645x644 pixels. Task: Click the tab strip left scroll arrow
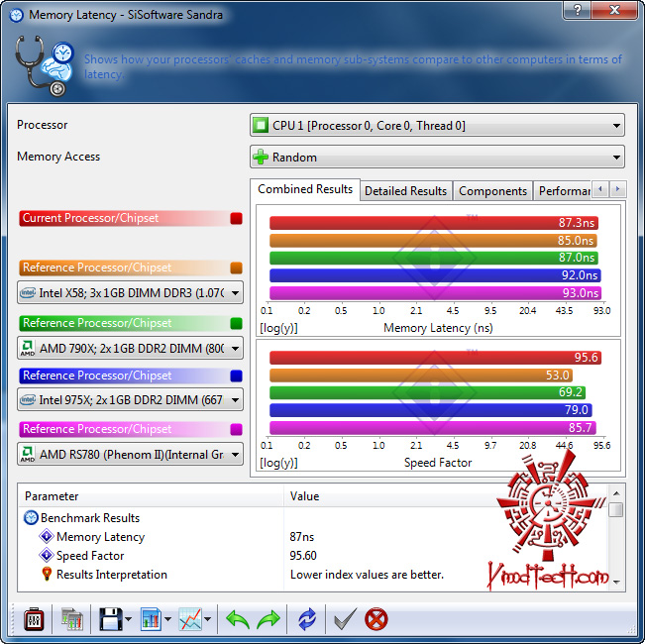[x=600, y=189]
